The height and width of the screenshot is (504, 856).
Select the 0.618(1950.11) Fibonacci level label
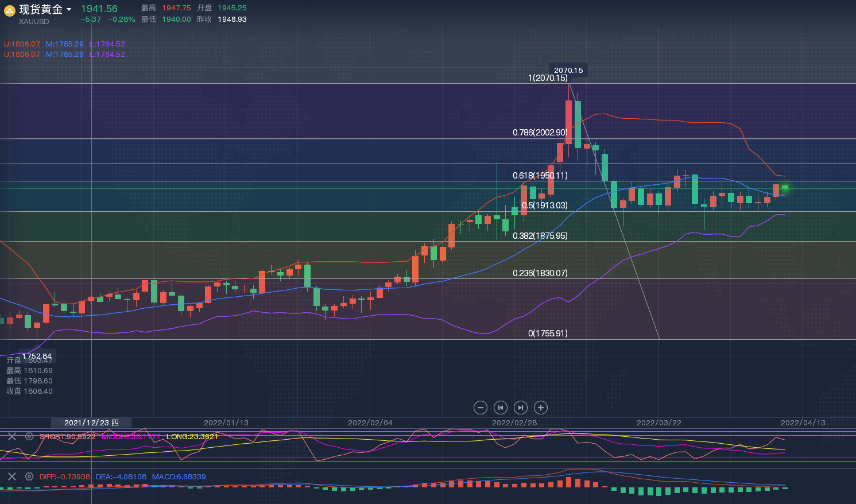click(540, 176)
